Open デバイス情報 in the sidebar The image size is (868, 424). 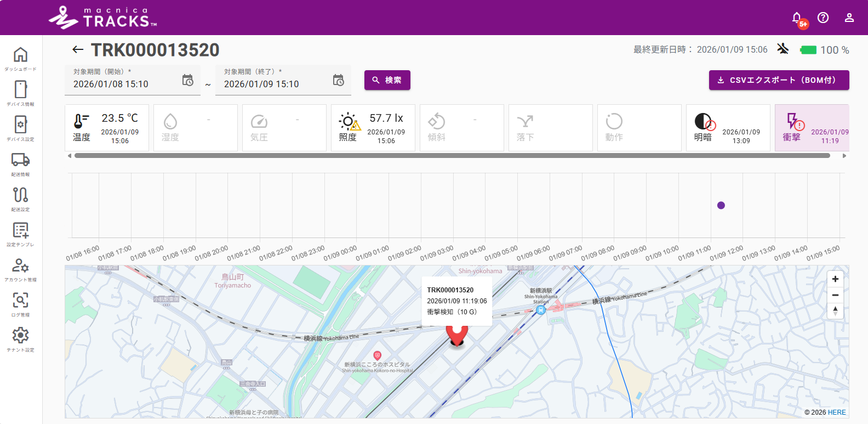[x=20, y=91]
